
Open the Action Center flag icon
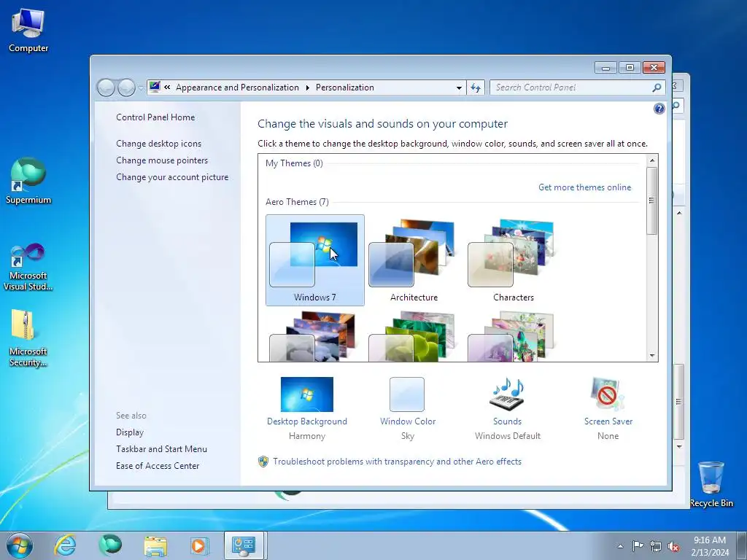pos(638,545)
